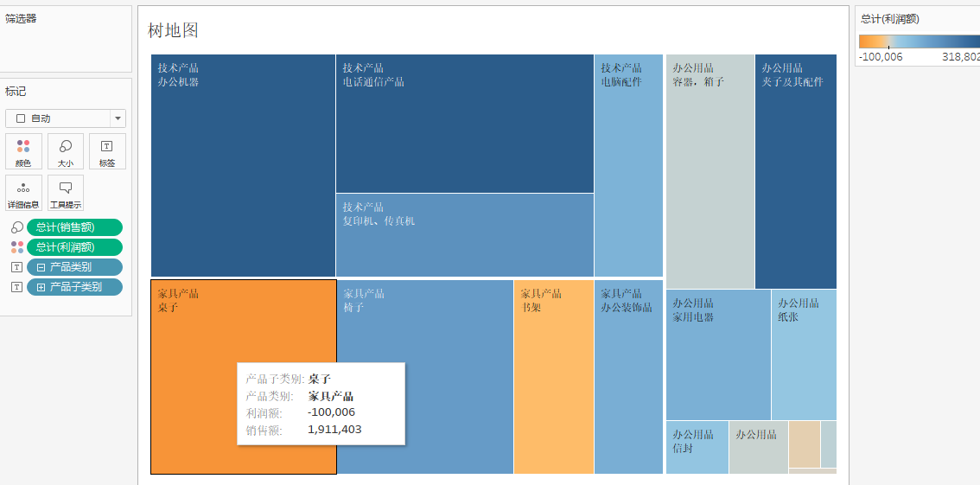Click tooltip profit value -100,006
980x485 pixels.
(x=331, y=412)
